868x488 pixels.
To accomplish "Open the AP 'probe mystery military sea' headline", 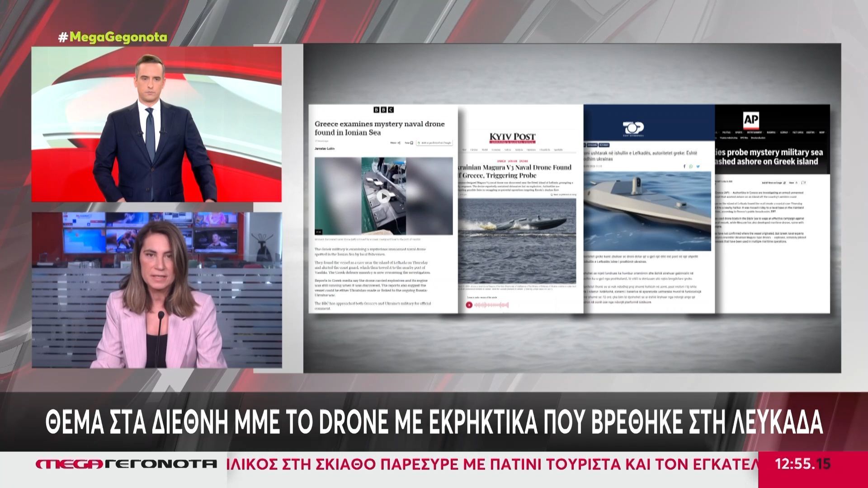I will [769, 157].
